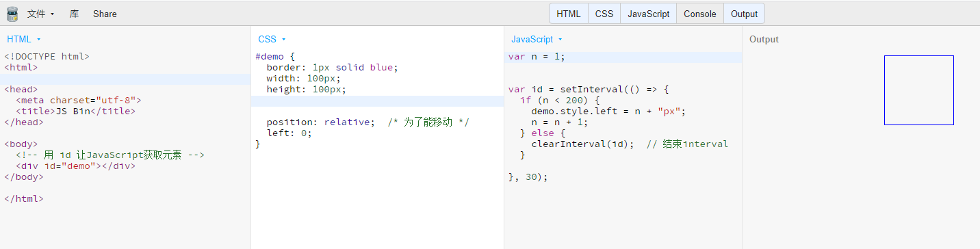Toggle the JavaScript panel button
The image size is (980, 249).
pyautogui.click(x=649, y=14)
